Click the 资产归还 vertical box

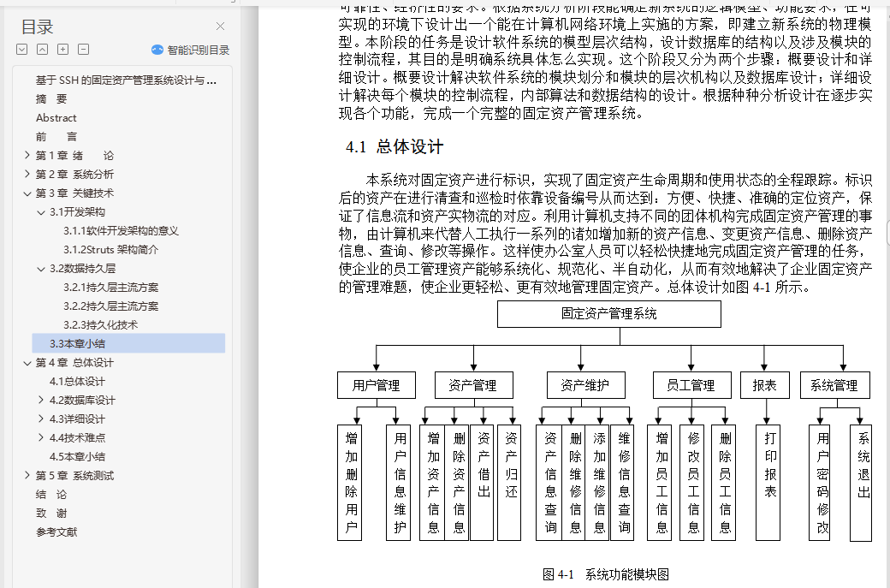point(509,483)
